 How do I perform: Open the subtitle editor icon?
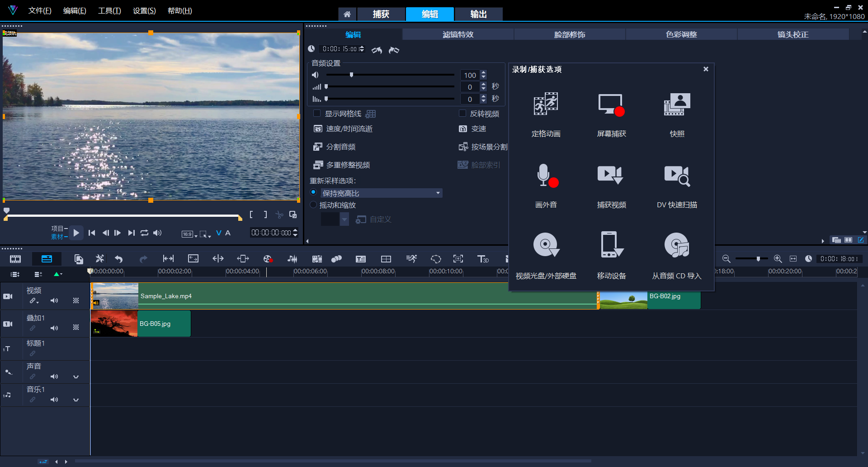pyautogui.click(x=361, y=259)
